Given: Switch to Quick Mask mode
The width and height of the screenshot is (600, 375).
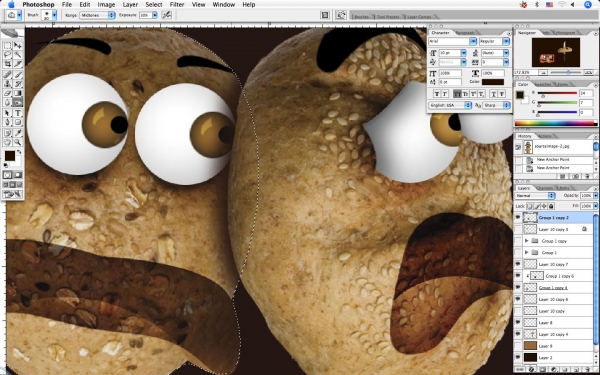Looking at the screenshot, I should (18, 175).
